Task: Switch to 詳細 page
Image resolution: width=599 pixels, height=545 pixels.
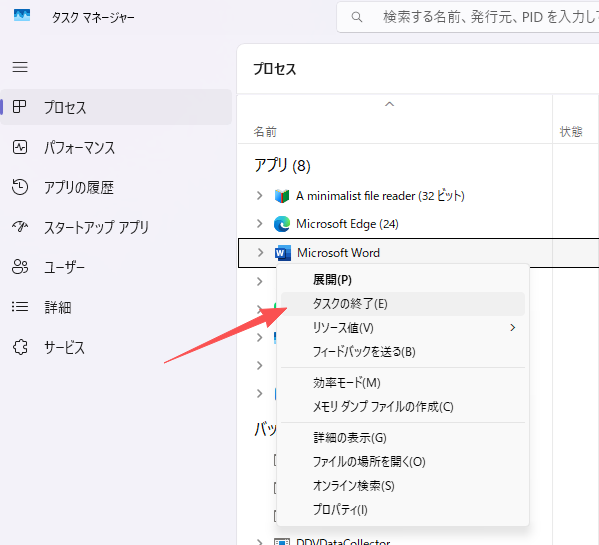Action: click(116, 307)
